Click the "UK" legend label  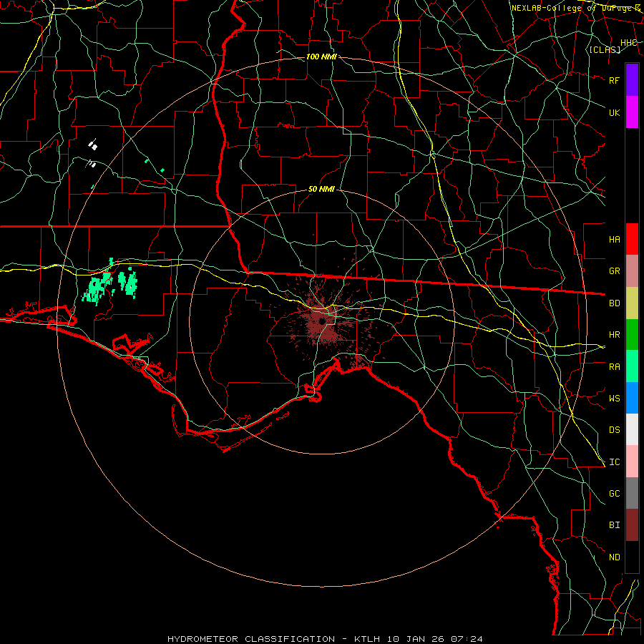[x=615, y=112]
